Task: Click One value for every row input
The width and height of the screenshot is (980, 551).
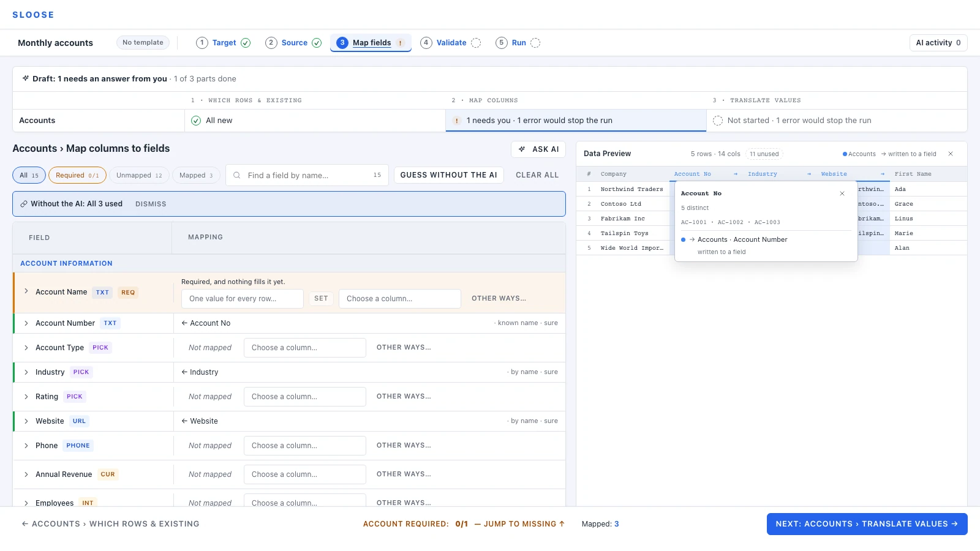Action: [243, 299]
